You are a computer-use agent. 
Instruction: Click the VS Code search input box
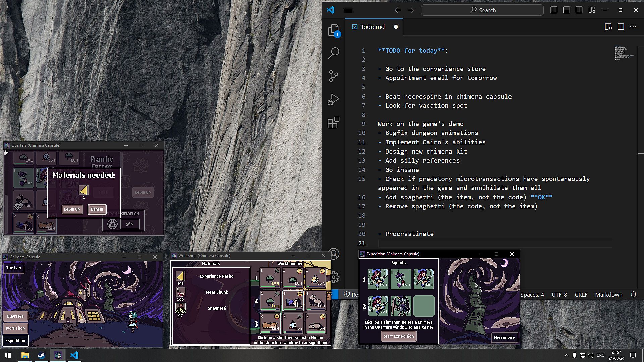[482, 10]
